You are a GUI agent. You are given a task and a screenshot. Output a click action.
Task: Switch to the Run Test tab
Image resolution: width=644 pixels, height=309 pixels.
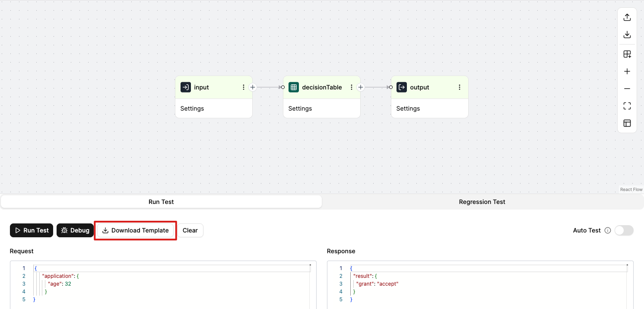(161, 202)
